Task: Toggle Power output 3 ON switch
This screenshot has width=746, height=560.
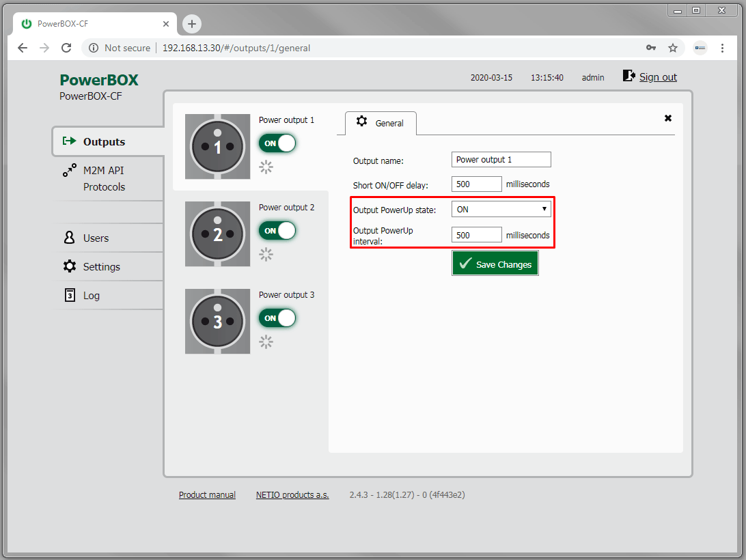Action: tap(277, 318)
